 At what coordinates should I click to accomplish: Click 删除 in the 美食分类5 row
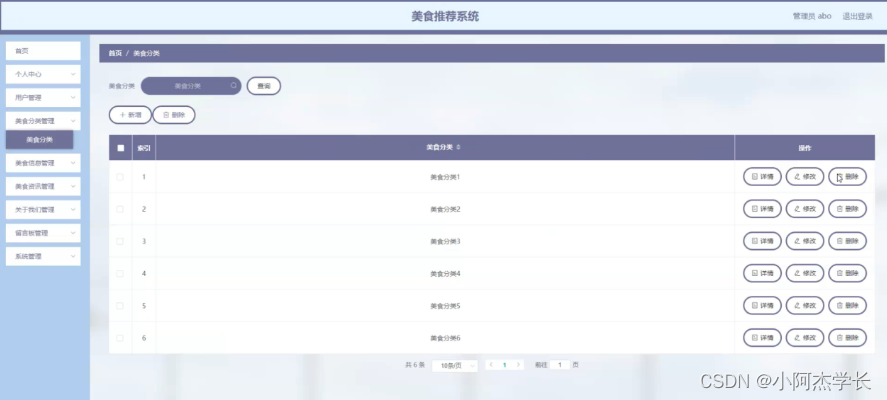click(x=847, y=306)
